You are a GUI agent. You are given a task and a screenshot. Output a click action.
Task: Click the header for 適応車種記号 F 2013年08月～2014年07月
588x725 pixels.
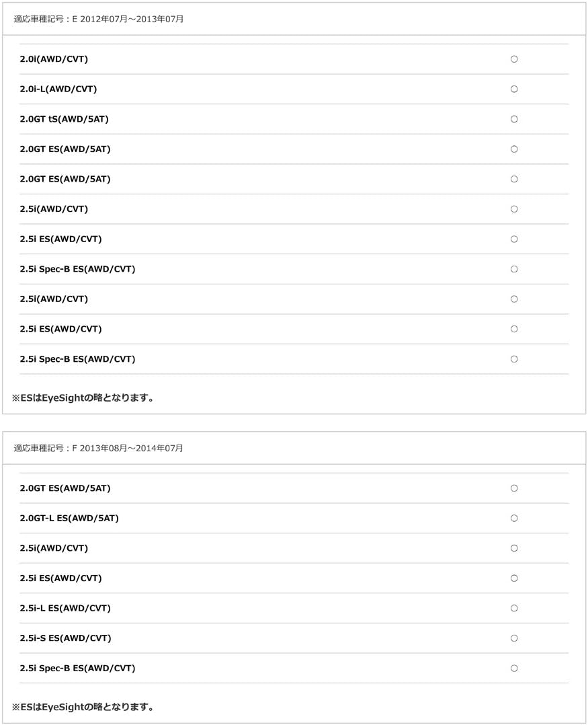[99, 448]
